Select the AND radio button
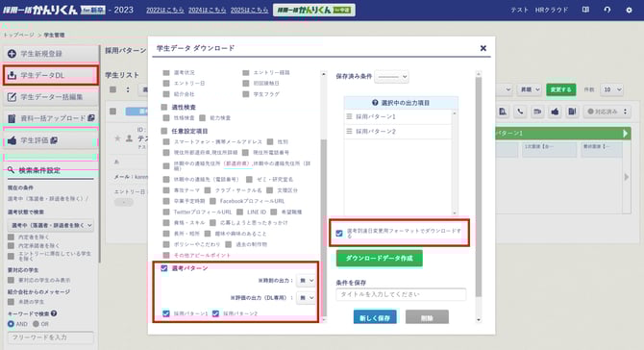 12,324
